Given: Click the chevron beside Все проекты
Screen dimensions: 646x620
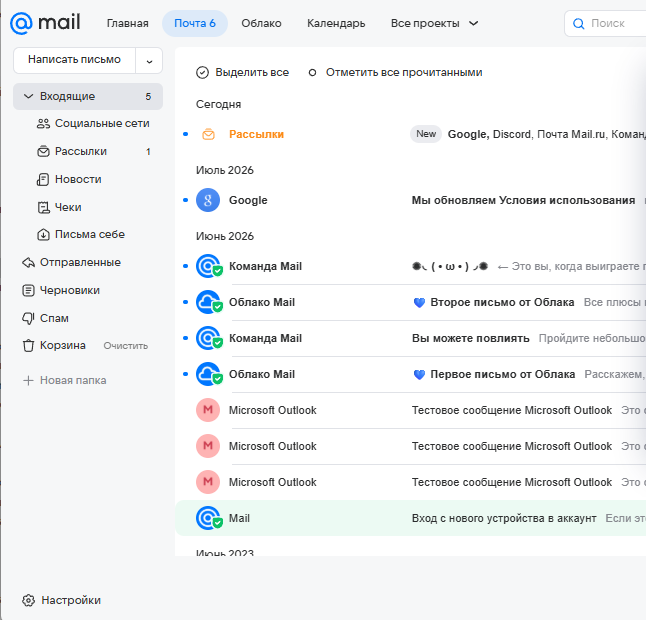Looking at the screenshot, I should (474, 23).
